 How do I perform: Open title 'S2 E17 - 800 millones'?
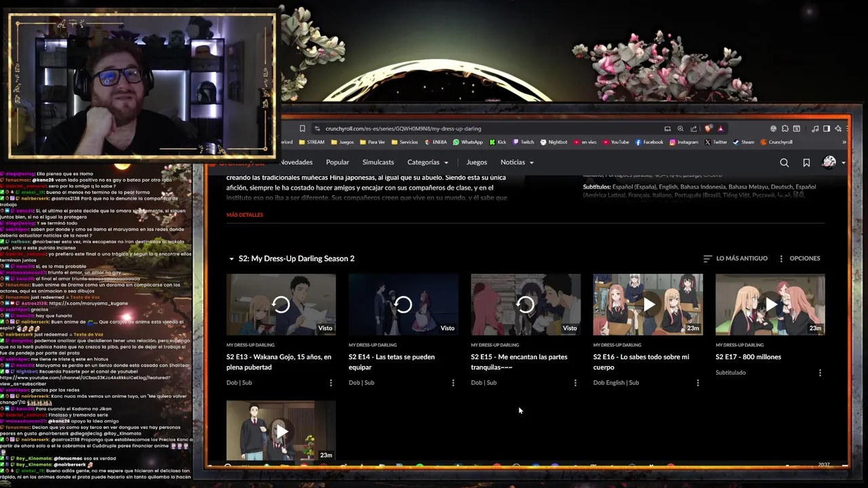click(748, 357)
